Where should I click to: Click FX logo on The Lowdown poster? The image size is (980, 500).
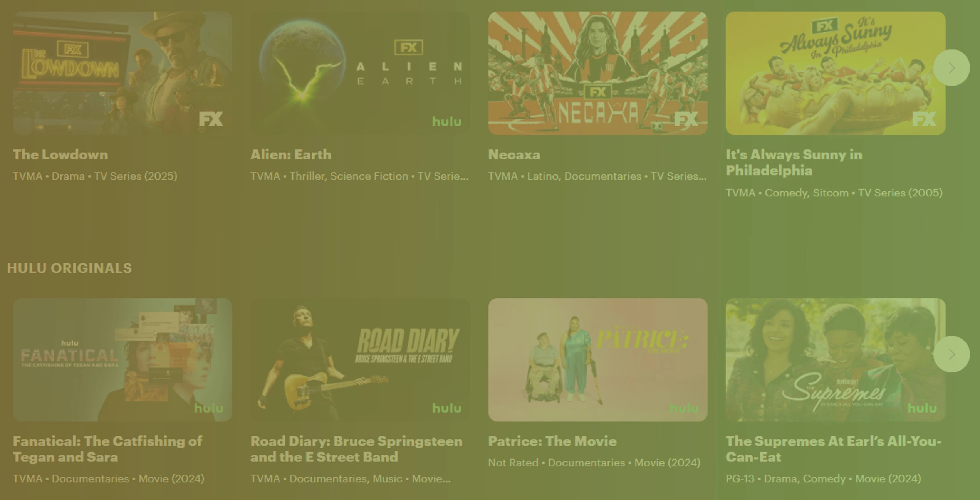[x=211, y=119]
